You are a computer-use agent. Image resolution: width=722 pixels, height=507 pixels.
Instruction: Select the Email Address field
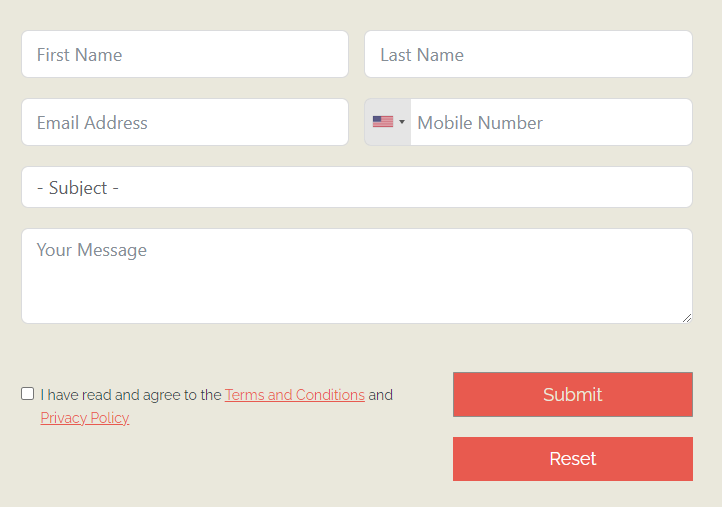(x=185, y=122)
